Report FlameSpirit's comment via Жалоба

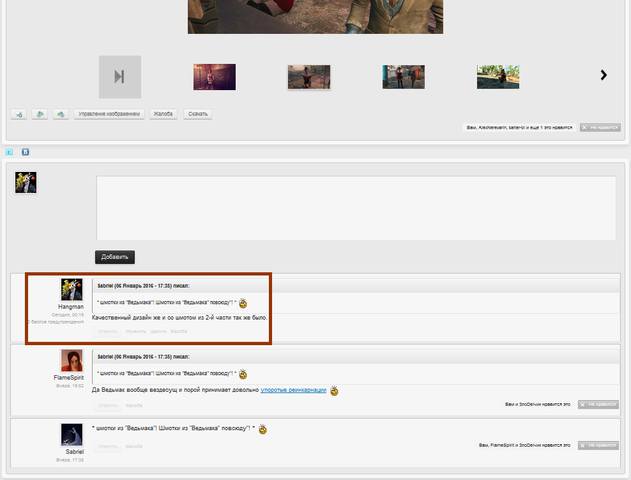[134, 406]
